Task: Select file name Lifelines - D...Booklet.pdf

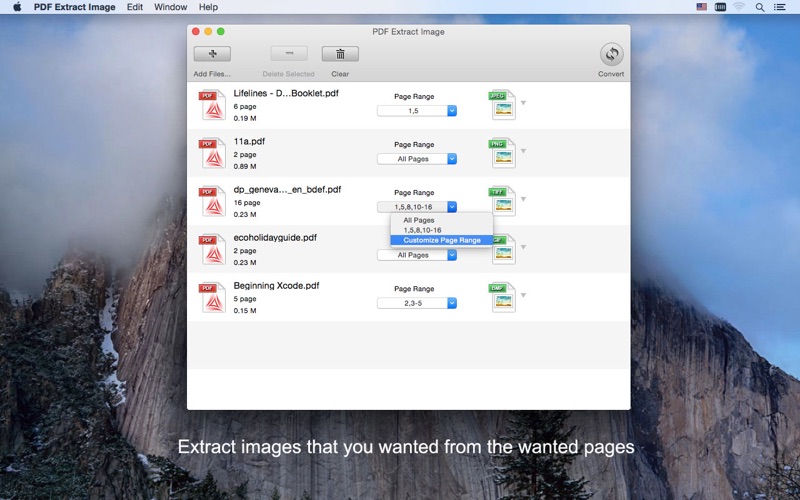Action: tap(286, 93)
